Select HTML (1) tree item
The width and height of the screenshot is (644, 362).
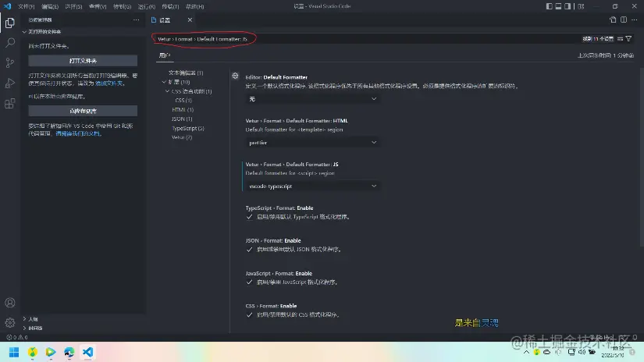point(183,109)
